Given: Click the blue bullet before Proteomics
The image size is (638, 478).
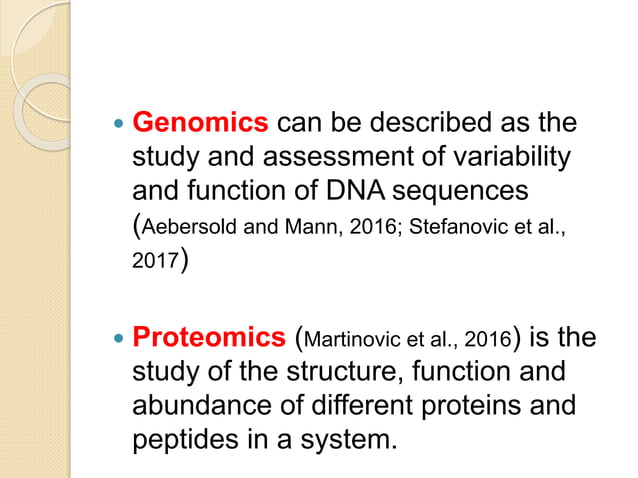Looking at the screenshot, I should [118, 338].
